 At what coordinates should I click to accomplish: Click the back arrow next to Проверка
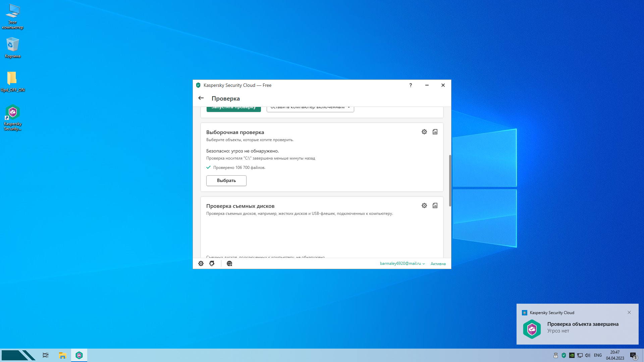(201, 98)
